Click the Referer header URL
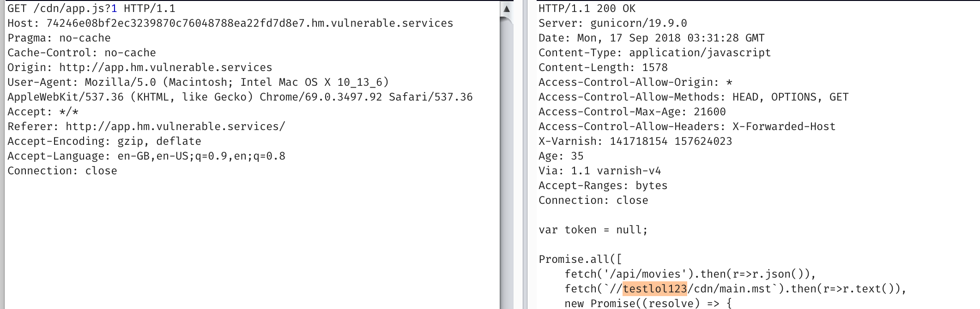 tap(175, 127)
